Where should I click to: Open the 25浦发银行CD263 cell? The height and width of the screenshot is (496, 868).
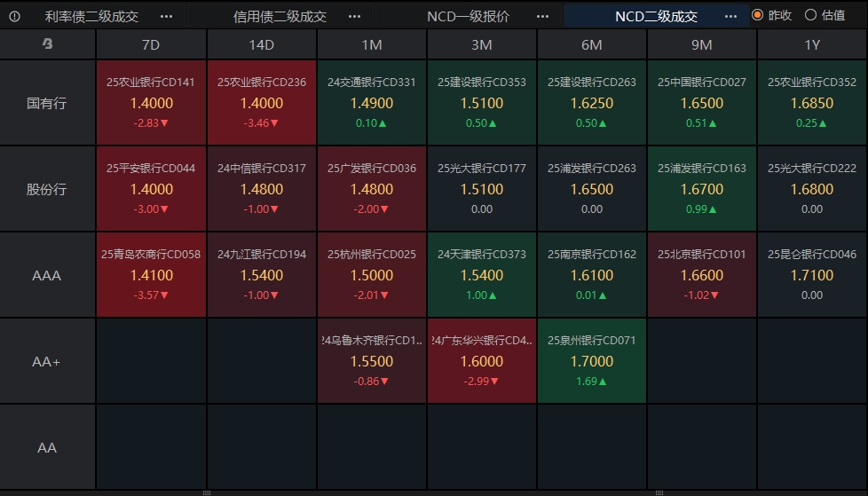[x=592, y=189]
